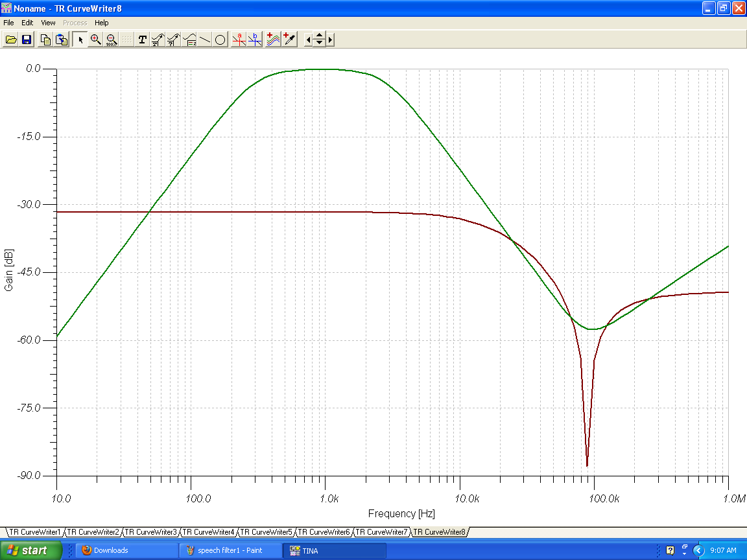Click the -75.0 gain axis value

(x=29, y=408)
